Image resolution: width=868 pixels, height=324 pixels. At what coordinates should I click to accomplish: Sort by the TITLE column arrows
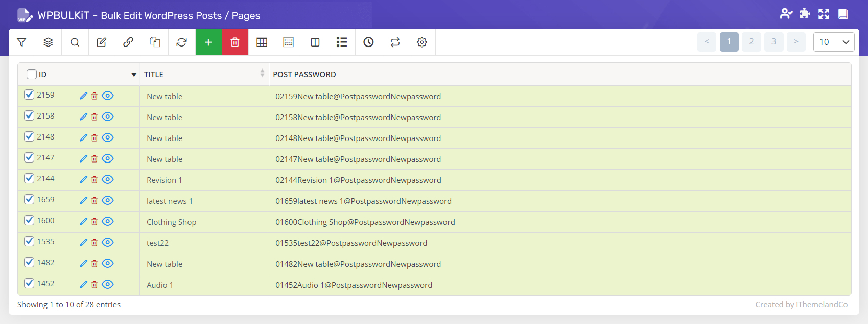click(262, 74)
